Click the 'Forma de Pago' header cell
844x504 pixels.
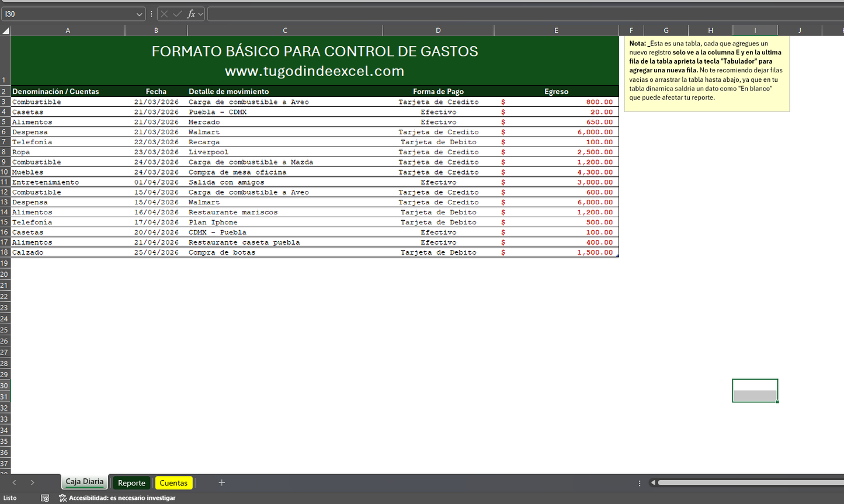point(438,91)
